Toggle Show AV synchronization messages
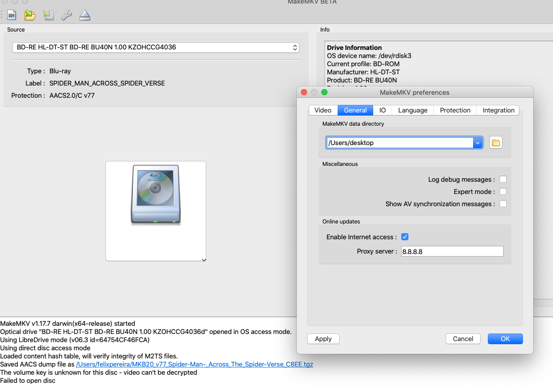Image resolution: width=553 pixels, height=392 pixels. tap(503, 204)
